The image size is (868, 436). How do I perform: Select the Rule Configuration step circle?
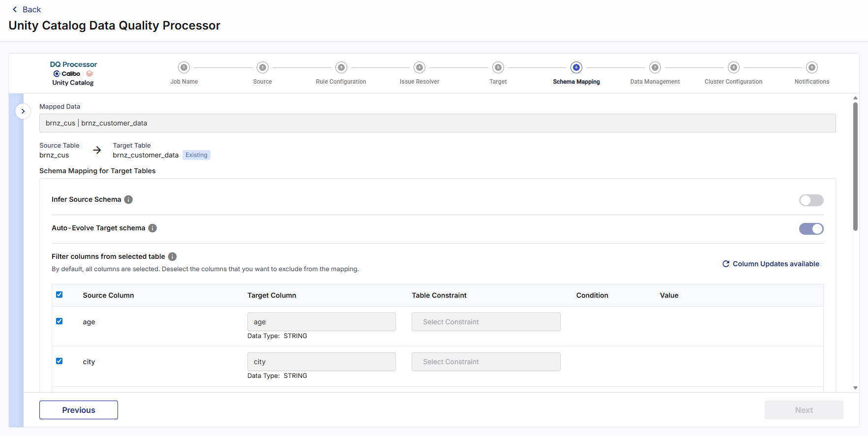(x=341, y=67)
